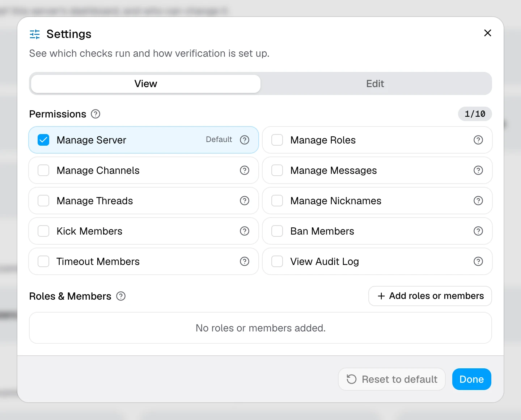The height and width of the screenshot is (420, 521).
Task: Check the Manage Messages permission
Action: pyautogui.click(x=277, y=170)
